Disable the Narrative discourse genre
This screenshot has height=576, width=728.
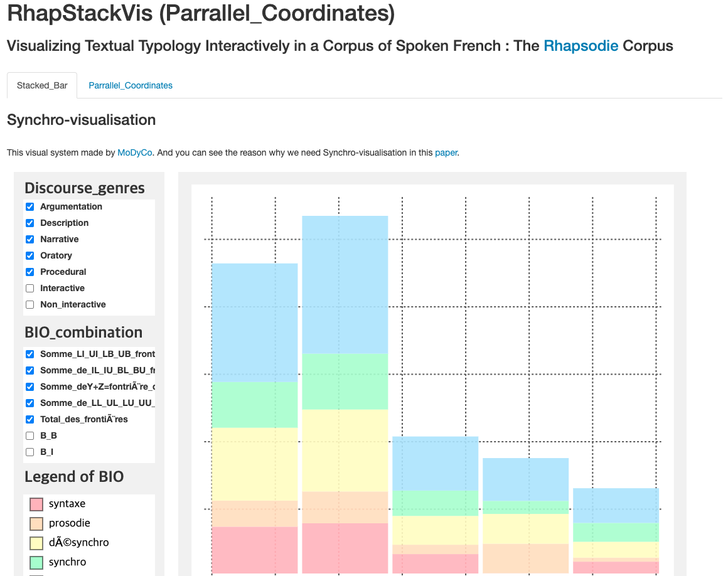(29, 239)
